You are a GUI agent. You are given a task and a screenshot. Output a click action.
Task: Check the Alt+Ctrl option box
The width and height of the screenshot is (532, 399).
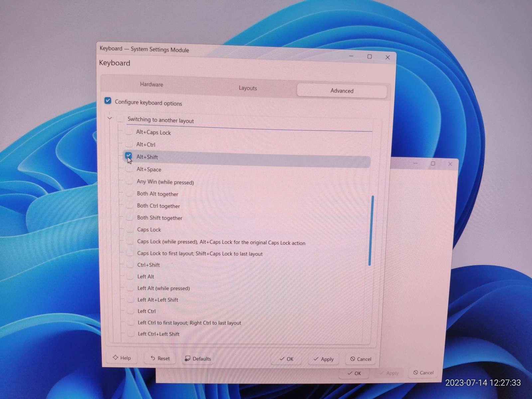tap(129, 144)
